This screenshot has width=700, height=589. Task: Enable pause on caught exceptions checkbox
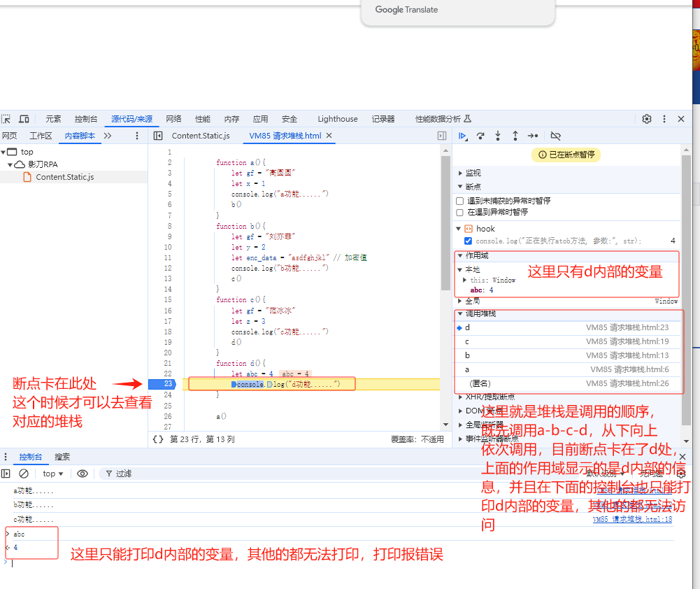coord(460,212)
